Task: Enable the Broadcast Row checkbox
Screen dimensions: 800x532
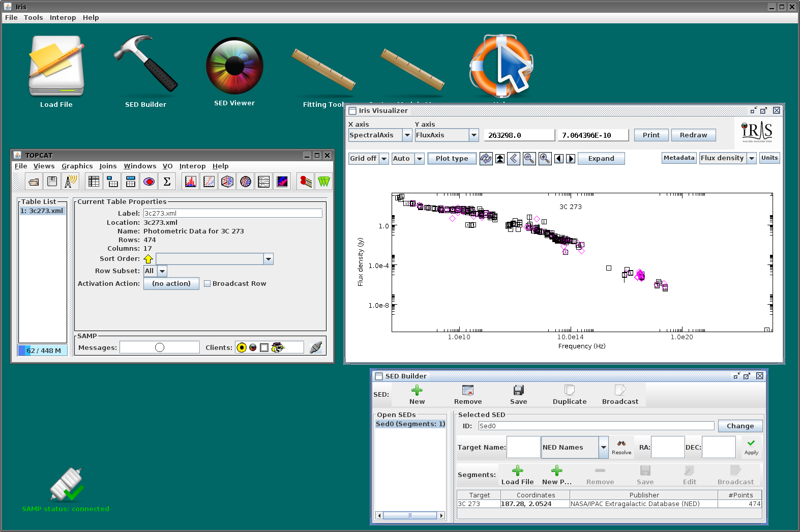Action: pyautogui.click(x=208, y=284)
